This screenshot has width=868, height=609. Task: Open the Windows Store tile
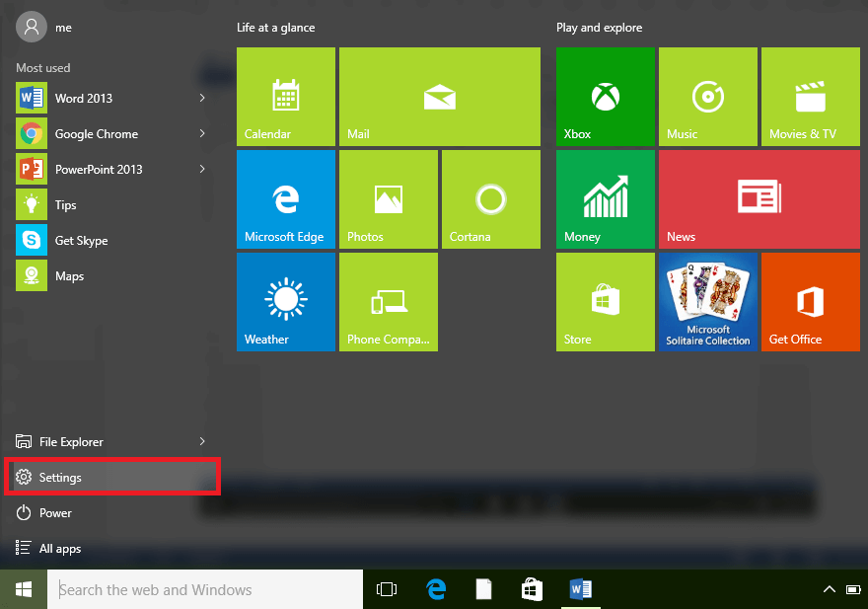pyautogui.click(x=605, y=301)
